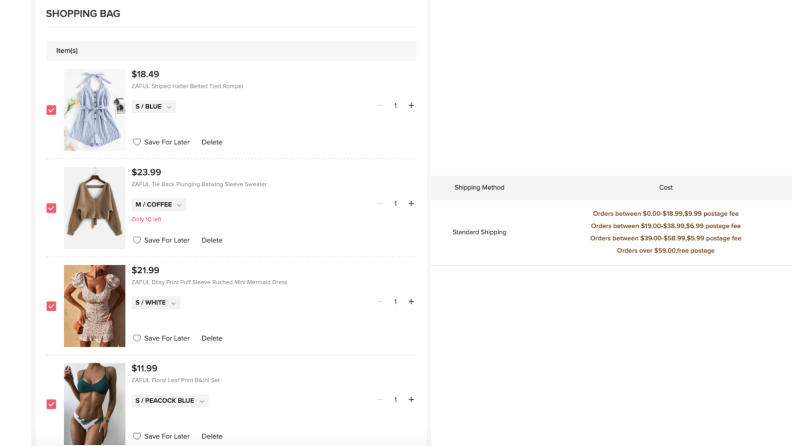Save the Mermaid Dress for later

tap(167, 338)
